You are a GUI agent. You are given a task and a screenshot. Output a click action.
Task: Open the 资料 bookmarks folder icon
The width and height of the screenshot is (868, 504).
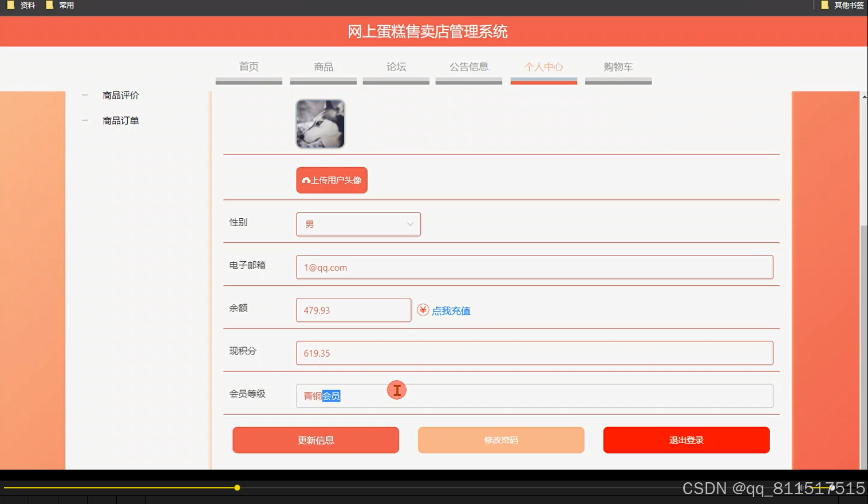(10, 5)
